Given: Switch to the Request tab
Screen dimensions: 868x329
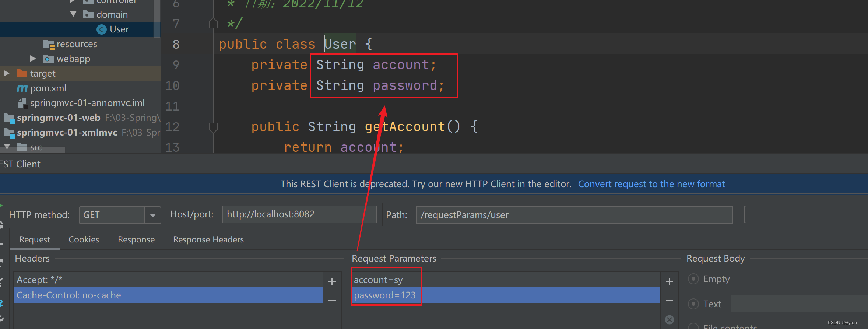Looking at the screenshot, I should [35, 239].
